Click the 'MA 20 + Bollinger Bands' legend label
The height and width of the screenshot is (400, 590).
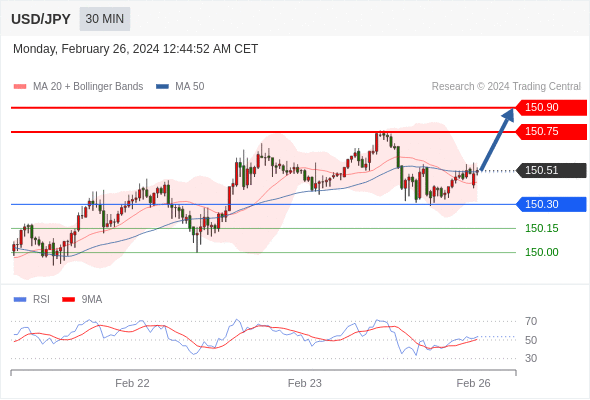tap(88, 87)
